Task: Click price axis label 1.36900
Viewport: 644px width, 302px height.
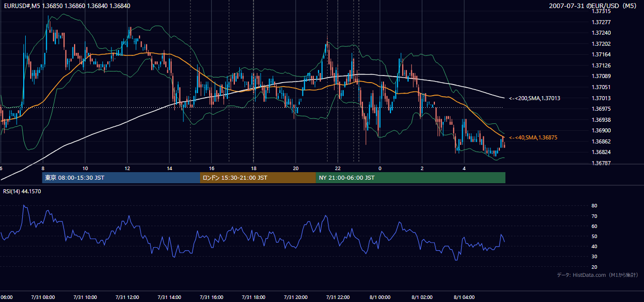Action: (601, 130)
